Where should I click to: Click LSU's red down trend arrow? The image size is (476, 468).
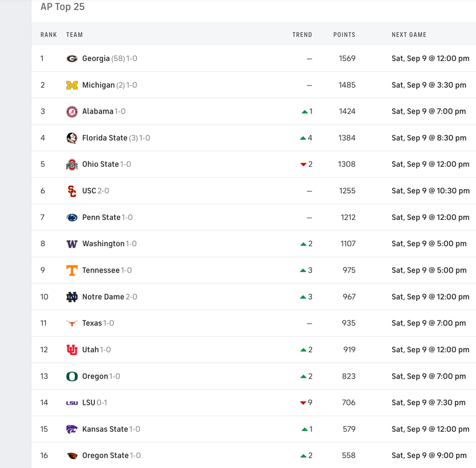coord(303,403)
